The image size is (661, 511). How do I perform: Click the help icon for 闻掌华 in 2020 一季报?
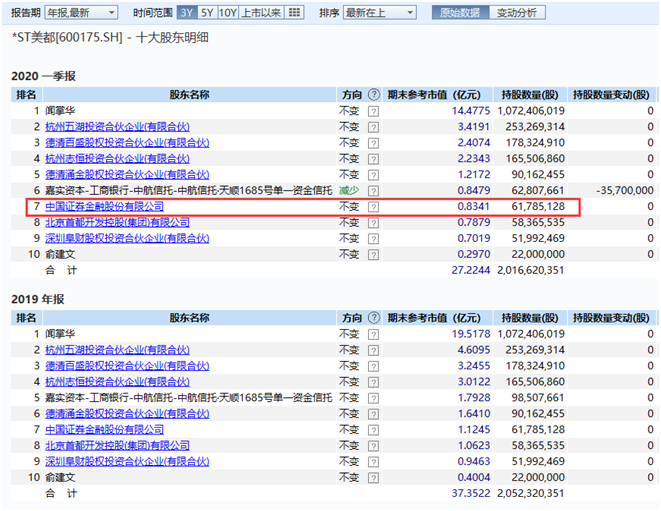(374, 111)
